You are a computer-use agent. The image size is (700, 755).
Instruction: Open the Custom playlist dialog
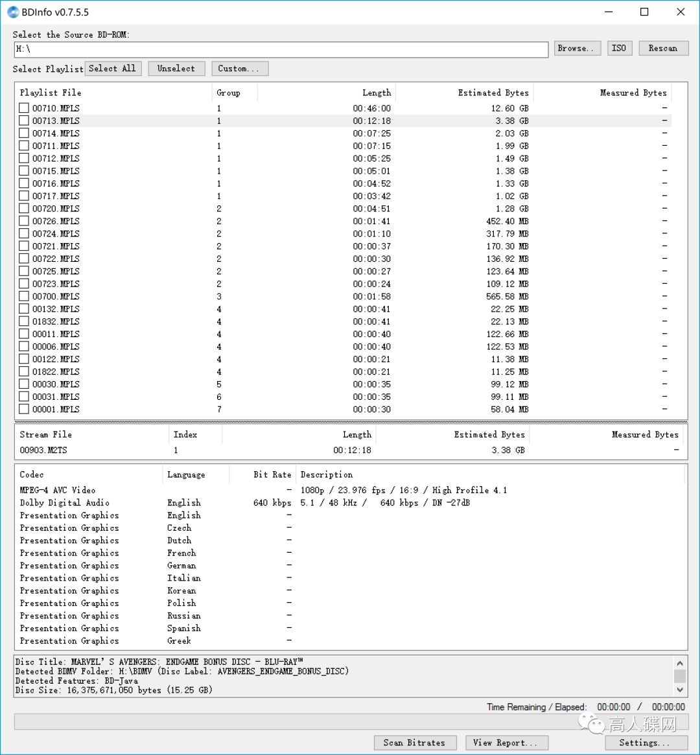[x=240, y=69]
